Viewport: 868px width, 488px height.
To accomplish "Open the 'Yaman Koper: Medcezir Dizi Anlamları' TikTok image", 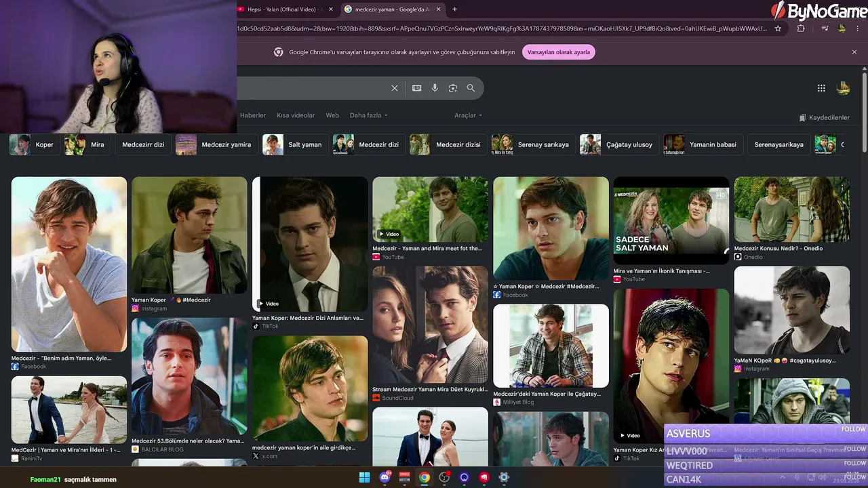I will [310, 244].
